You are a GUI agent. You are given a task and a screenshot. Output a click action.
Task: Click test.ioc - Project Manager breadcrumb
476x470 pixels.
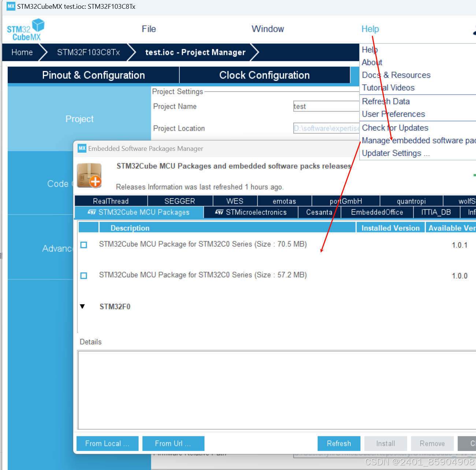[196, 52]
